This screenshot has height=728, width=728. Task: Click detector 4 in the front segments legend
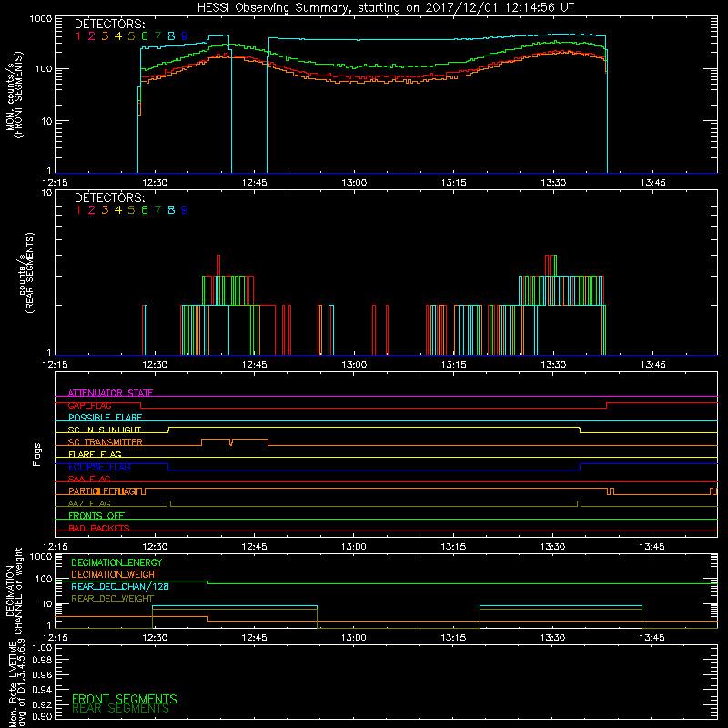point(118,36)
